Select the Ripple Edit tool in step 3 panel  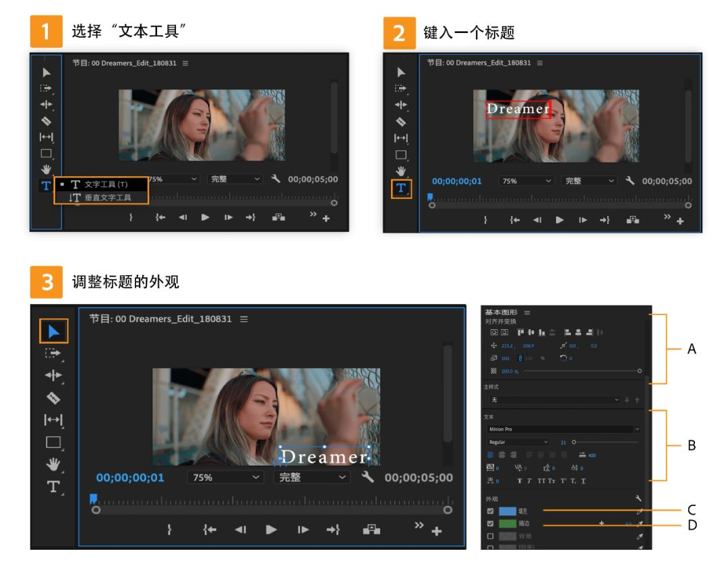click(x=53, y=375)
